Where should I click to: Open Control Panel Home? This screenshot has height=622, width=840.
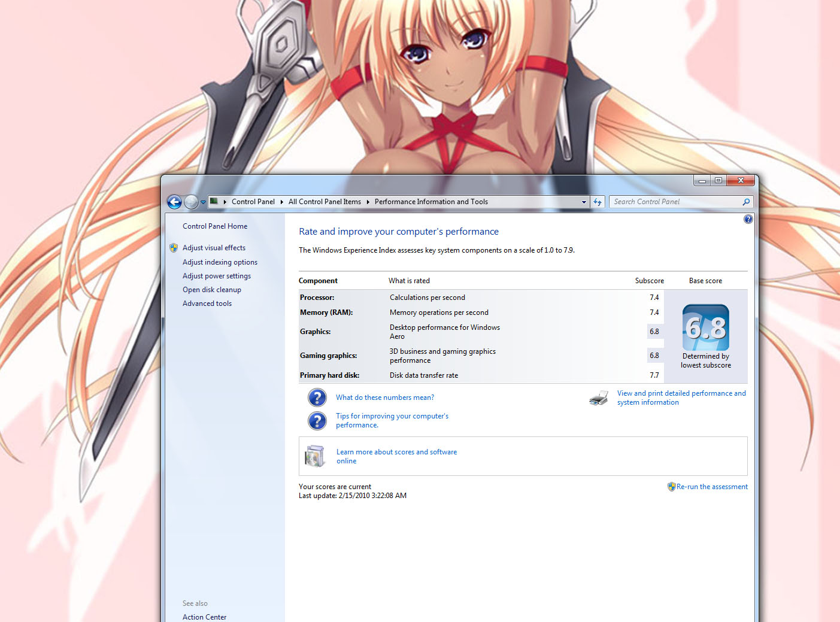[215, 226]
